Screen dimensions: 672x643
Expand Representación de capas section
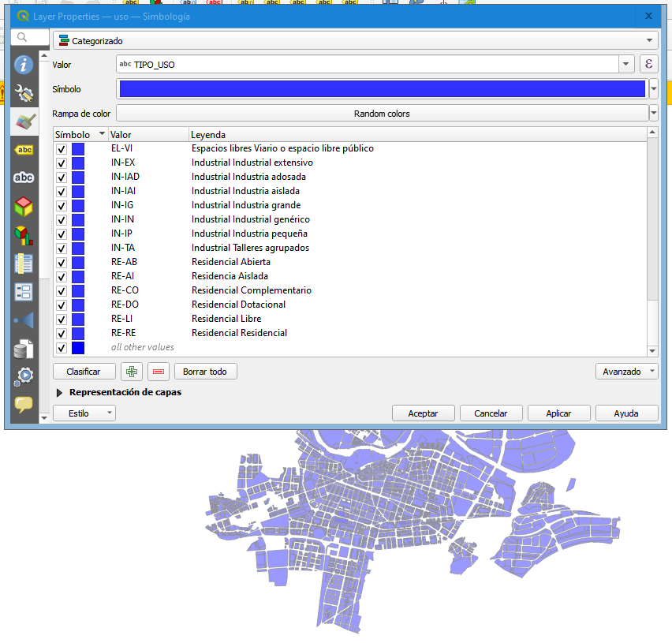pos(59,391)
